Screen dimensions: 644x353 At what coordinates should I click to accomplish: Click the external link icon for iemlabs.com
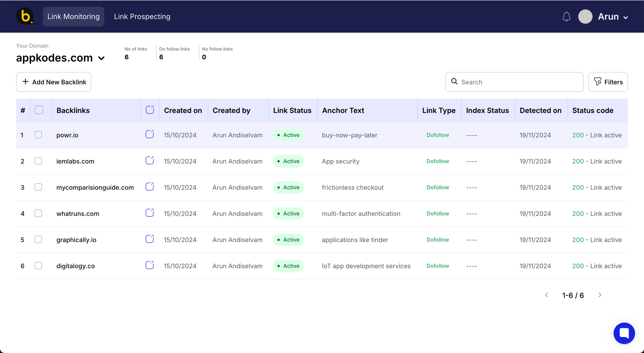click(x=149, y=161)
